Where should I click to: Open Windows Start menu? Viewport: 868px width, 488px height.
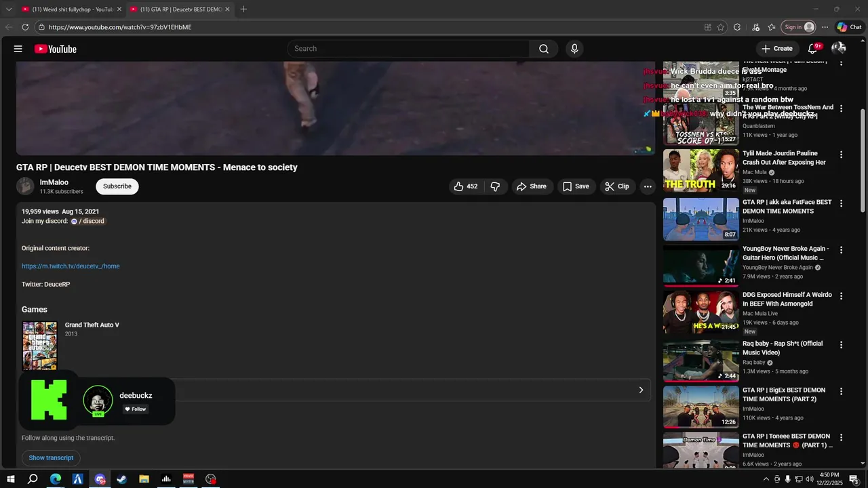point(10,479)
